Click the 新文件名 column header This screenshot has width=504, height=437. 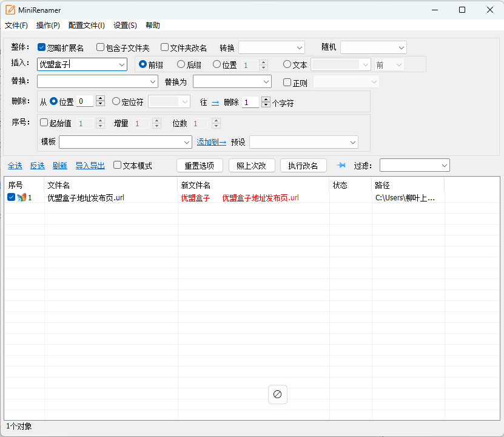click(x=254, y=185)
